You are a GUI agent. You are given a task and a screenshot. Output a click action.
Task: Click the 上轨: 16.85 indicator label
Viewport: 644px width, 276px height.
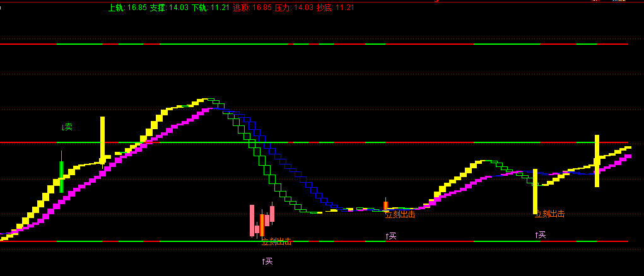(127, 8)
